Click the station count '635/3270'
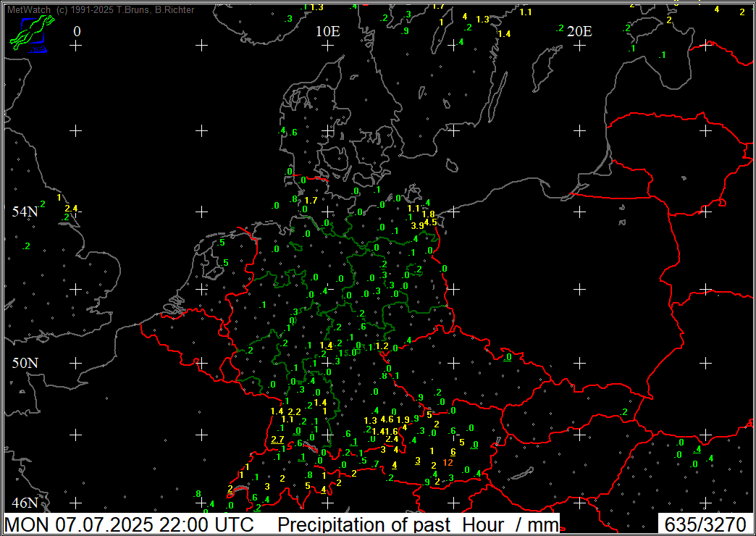756x536 pixels. tap(705, 524)
